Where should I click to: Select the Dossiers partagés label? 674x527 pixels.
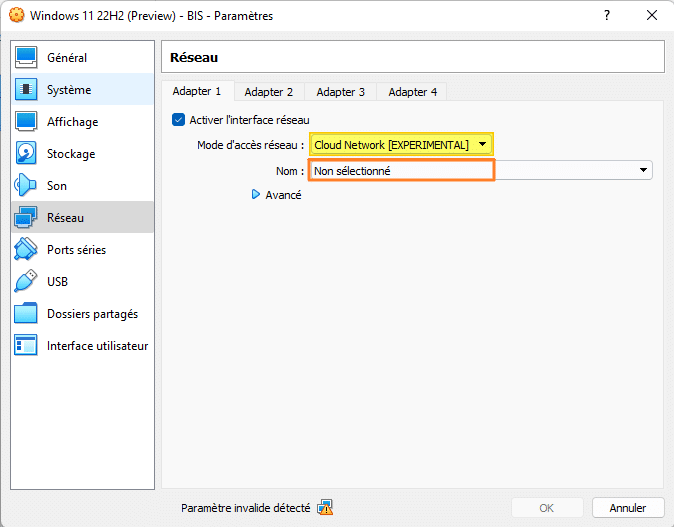point(92,314)
